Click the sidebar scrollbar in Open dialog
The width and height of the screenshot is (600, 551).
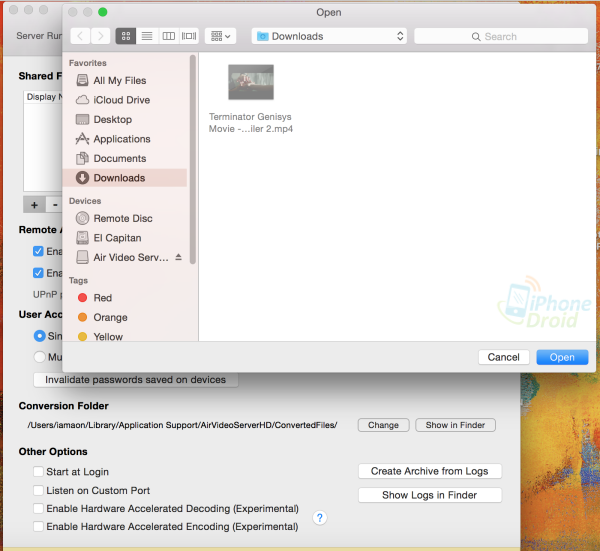pos(193,160)
